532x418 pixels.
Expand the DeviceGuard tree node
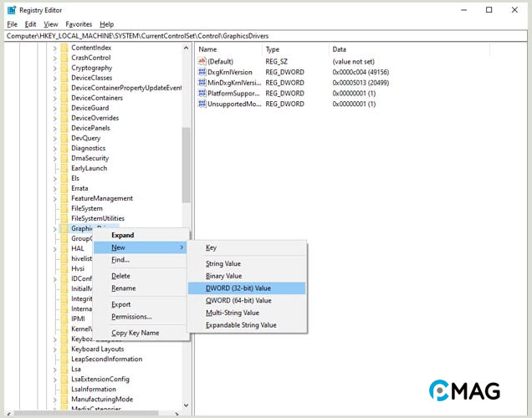coord(55,108)
